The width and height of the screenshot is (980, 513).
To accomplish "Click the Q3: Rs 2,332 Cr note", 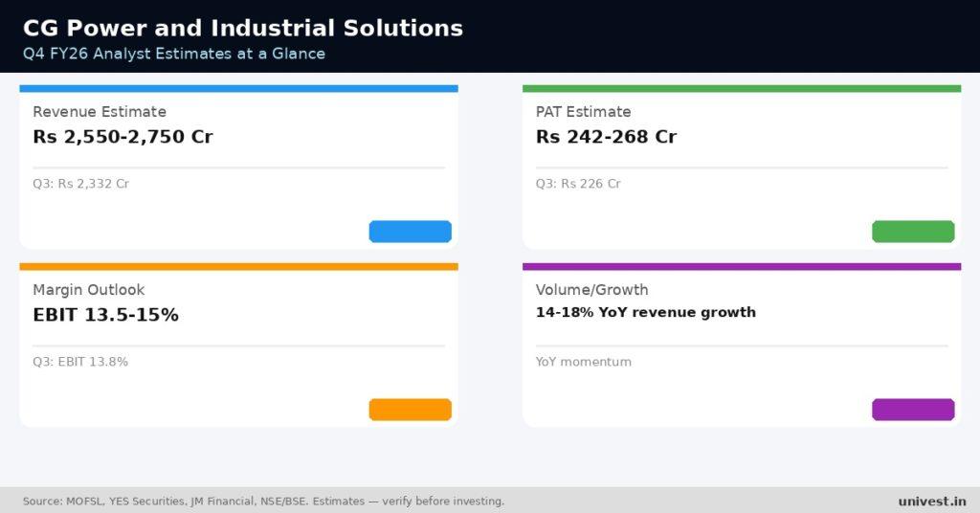I will tap(80, 184).
